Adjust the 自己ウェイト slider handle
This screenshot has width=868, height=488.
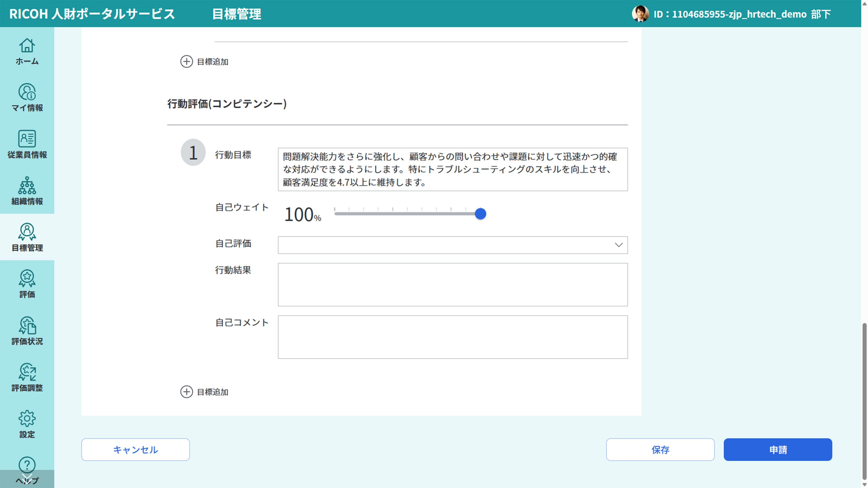[481, 213]
